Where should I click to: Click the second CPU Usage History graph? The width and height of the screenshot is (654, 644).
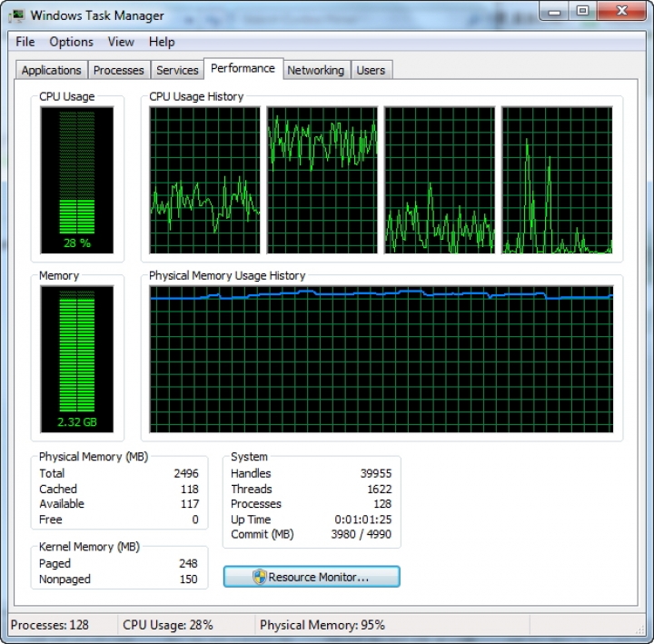[322, 180]
